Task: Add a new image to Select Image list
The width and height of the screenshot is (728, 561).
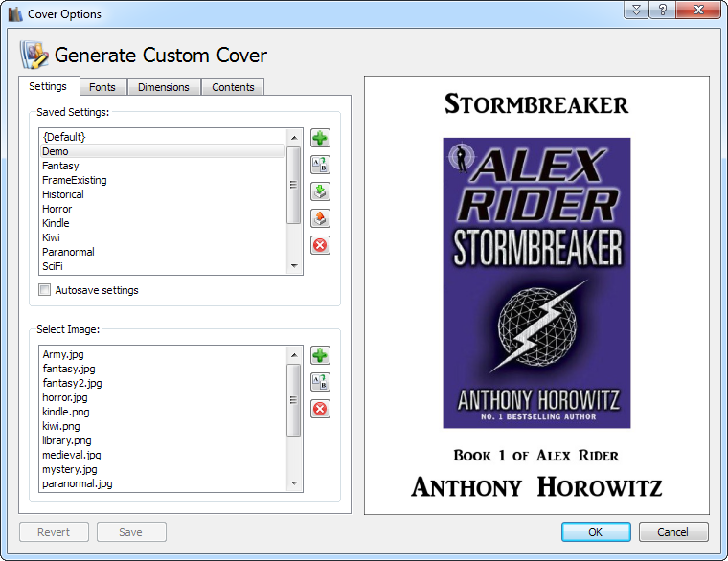Action: click(320, 355)
